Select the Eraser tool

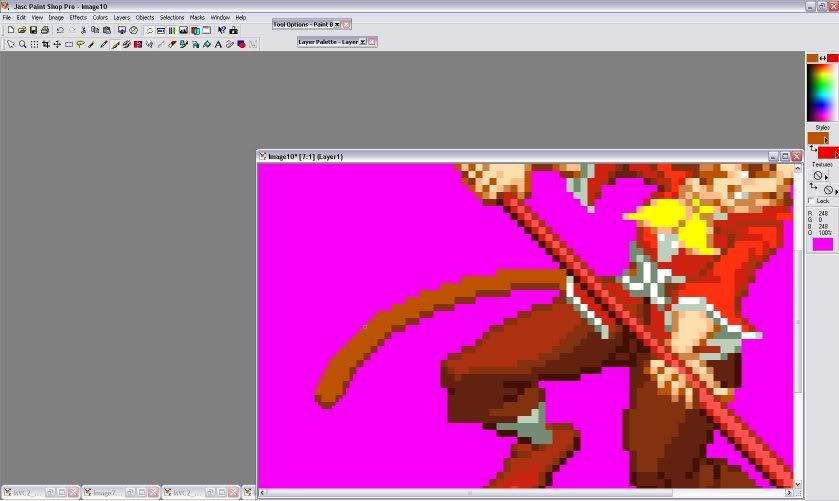pos(172,44)
